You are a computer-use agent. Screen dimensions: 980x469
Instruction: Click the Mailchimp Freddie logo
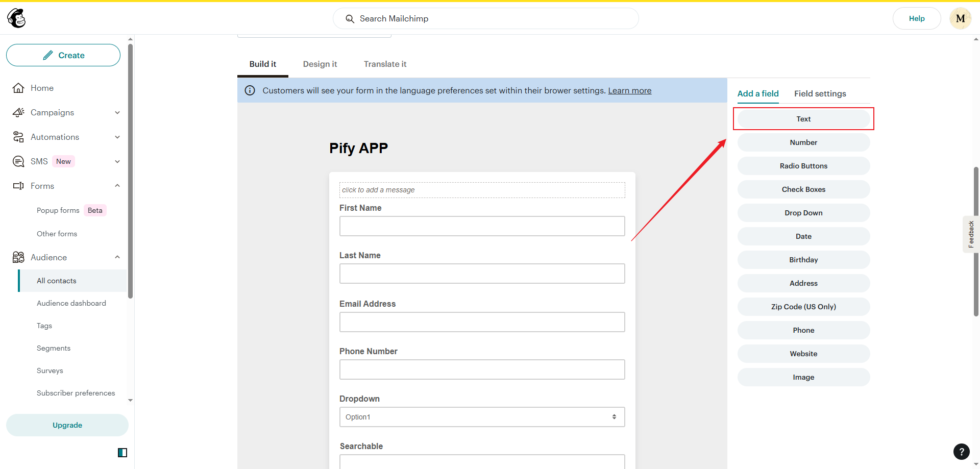16,18
